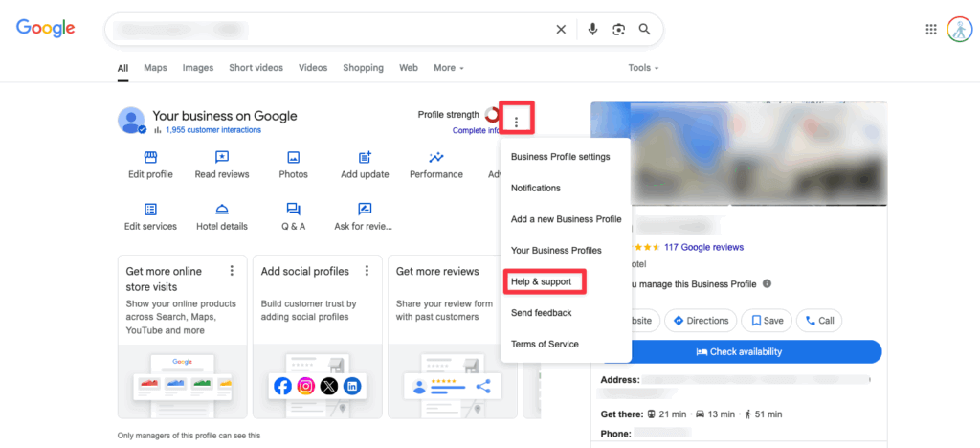
Task: Click the info icon beside manage this Business Profile
Action: click(x=767, y=283)
